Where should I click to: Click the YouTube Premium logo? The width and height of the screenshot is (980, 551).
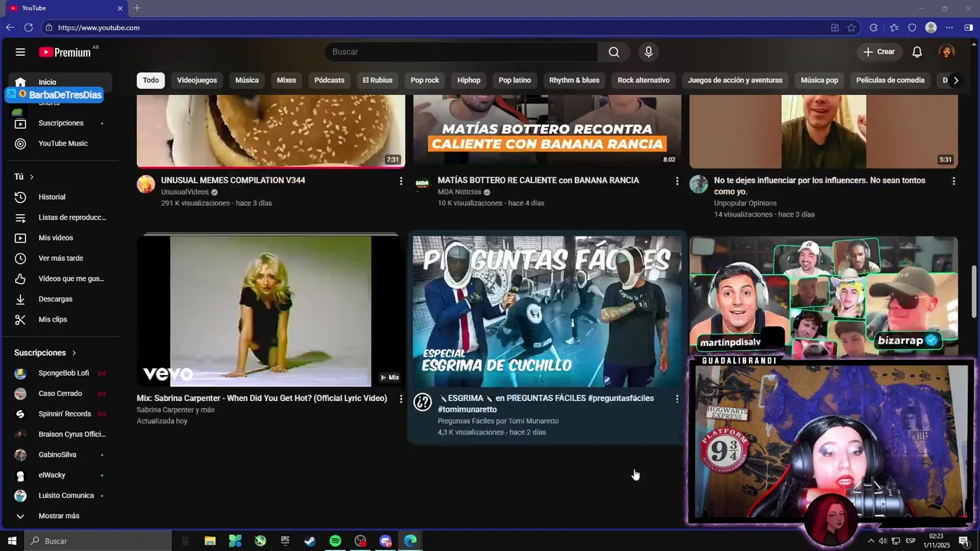click(x=65, y=52)
